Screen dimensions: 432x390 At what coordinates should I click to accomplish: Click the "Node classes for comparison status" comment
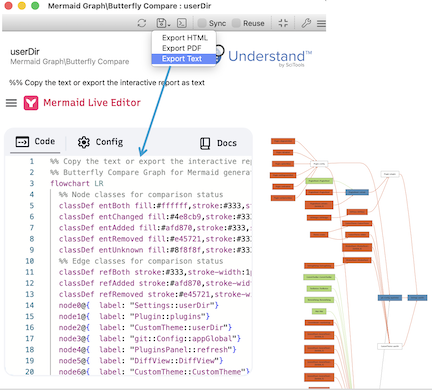click(x=141, y=194)
